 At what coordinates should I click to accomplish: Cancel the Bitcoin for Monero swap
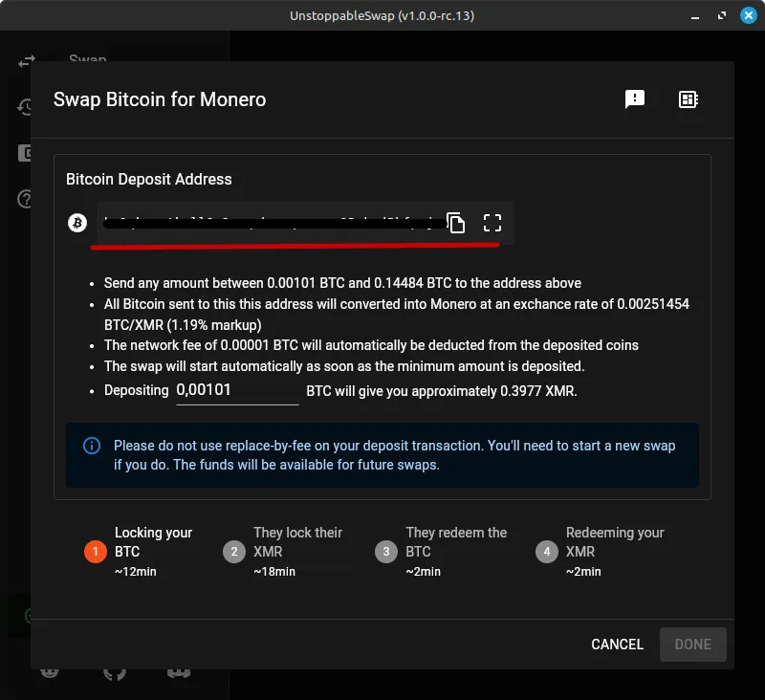[x=617, y=645]
